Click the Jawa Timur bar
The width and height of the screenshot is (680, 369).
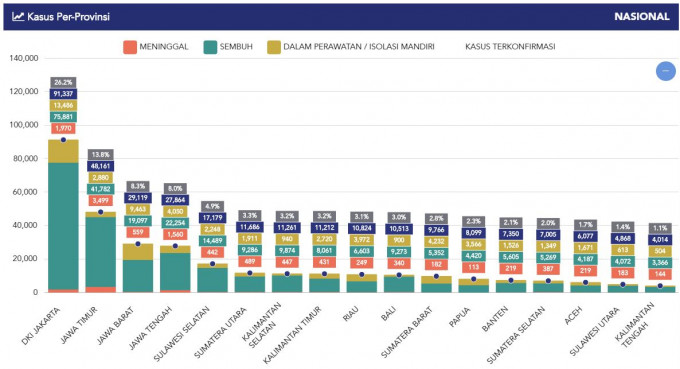point(101,252)
